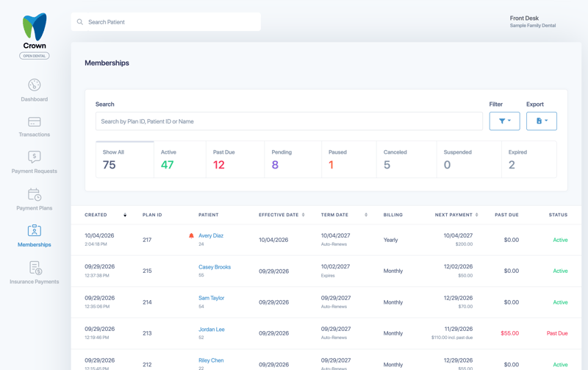588x370 pixels.
Task: Sort by Term Date column arrows
Action: tap(366, 215)
